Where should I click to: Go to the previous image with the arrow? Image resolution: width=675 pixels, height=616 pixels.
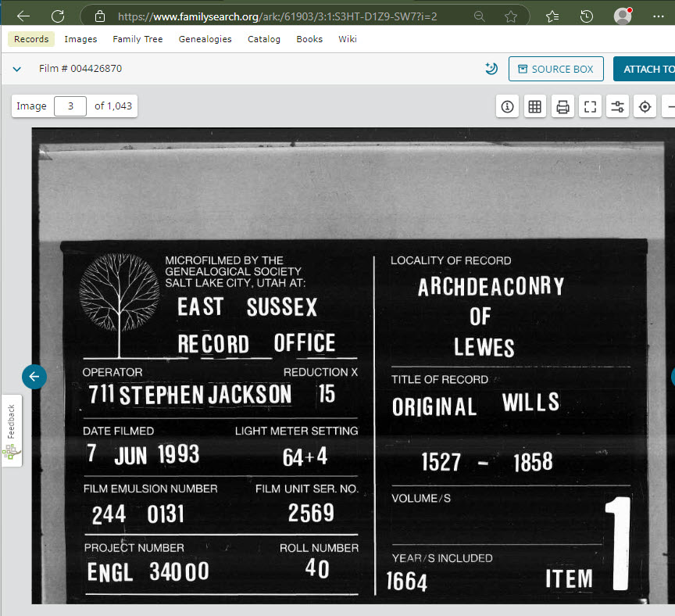coord(34,377)
